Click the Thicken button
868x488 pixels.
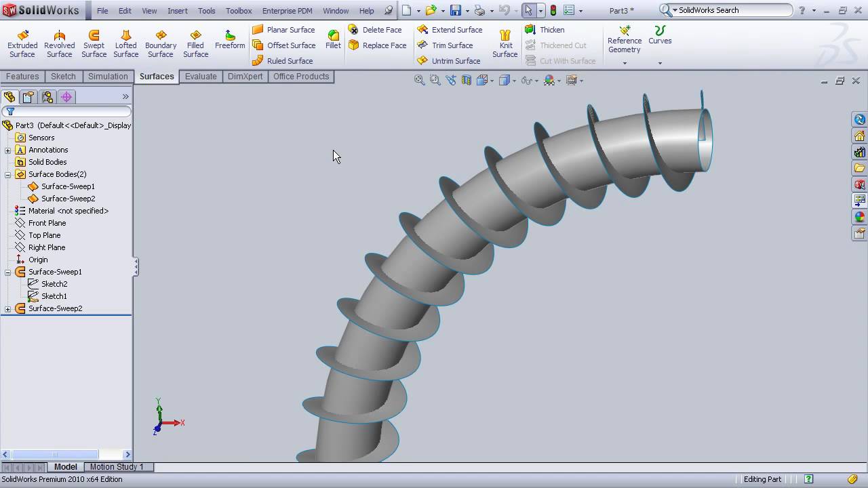click(545, 30)
